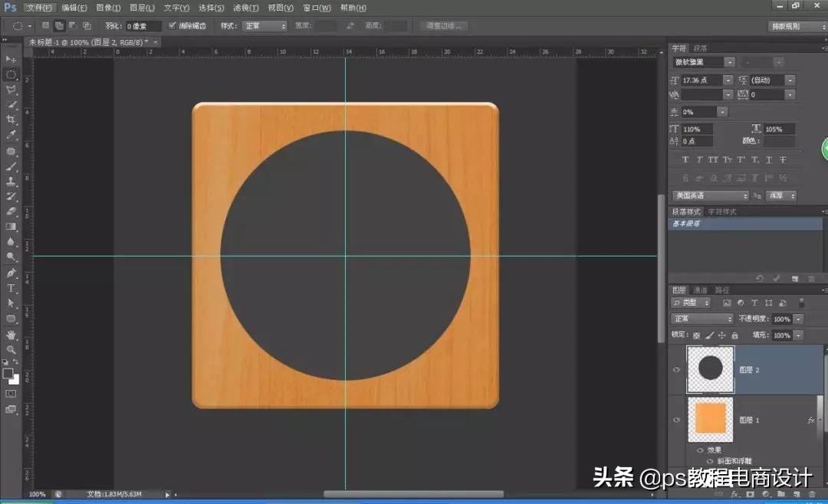Select the Horizontal Type tool
Viewport: 828px width, 504px height.
pos(11,288)
